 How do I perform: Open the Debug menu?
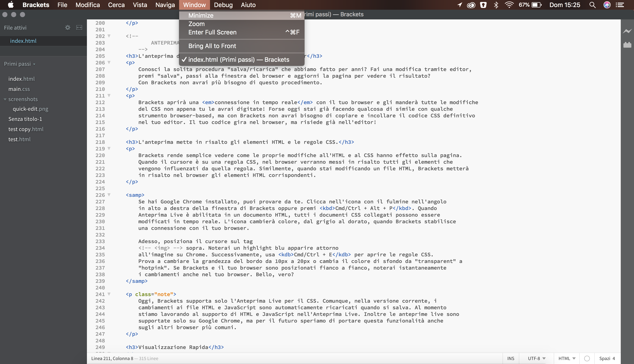point(223,5)
